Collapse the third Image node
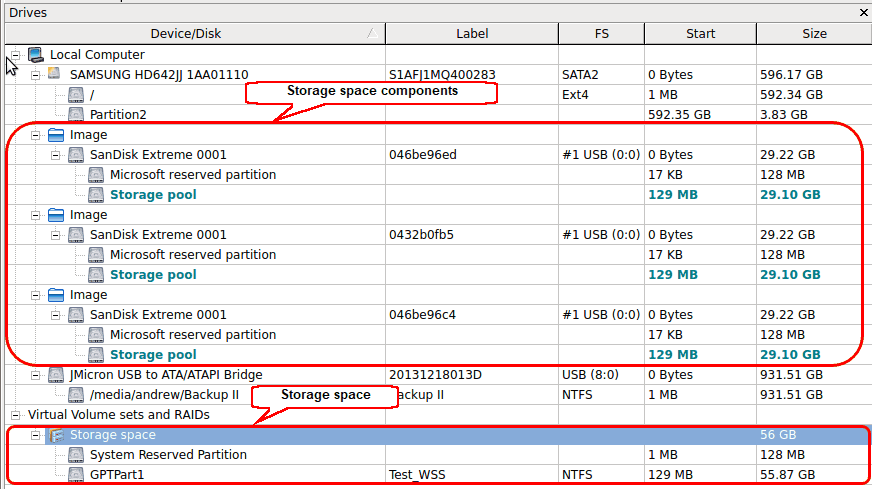 36,295
